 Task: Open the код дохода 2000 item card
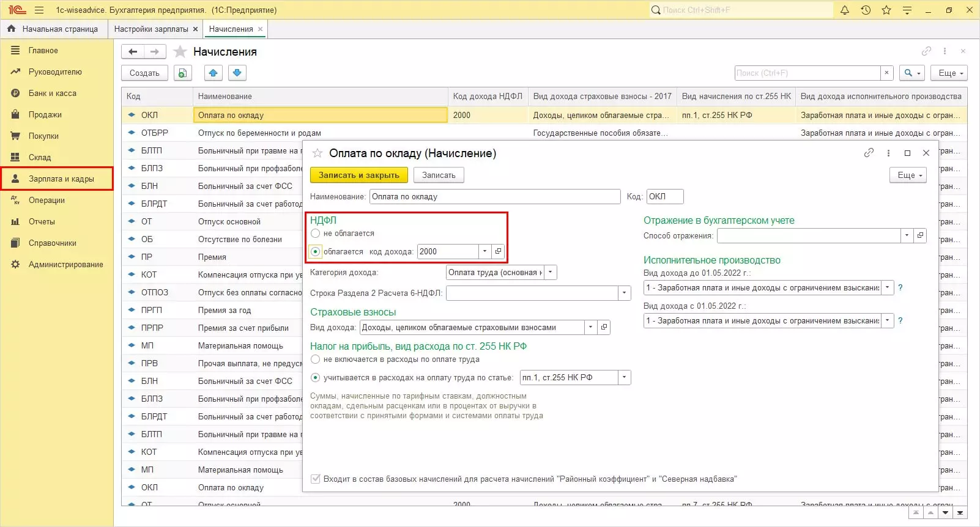click(498, 251)
